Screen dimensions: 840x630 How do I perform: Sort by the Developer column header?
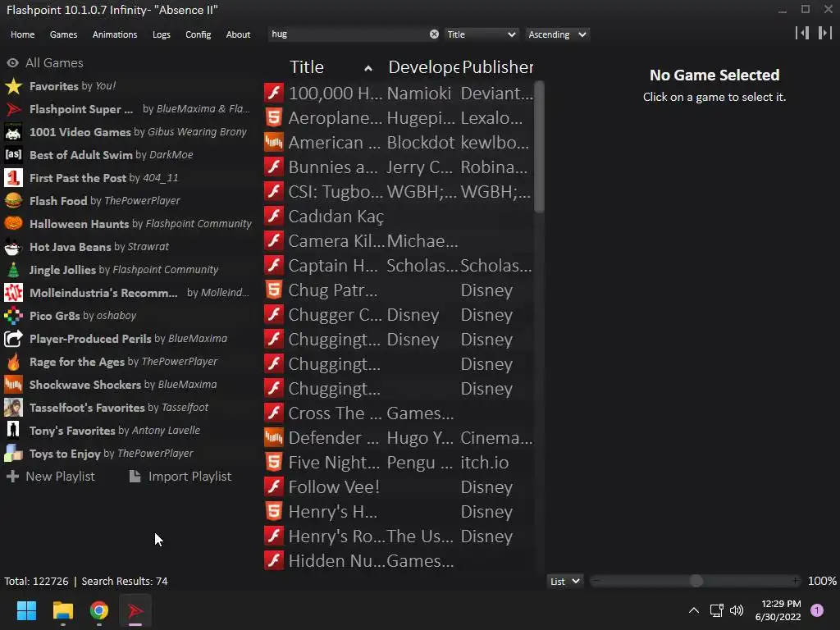tap(423, 67)
